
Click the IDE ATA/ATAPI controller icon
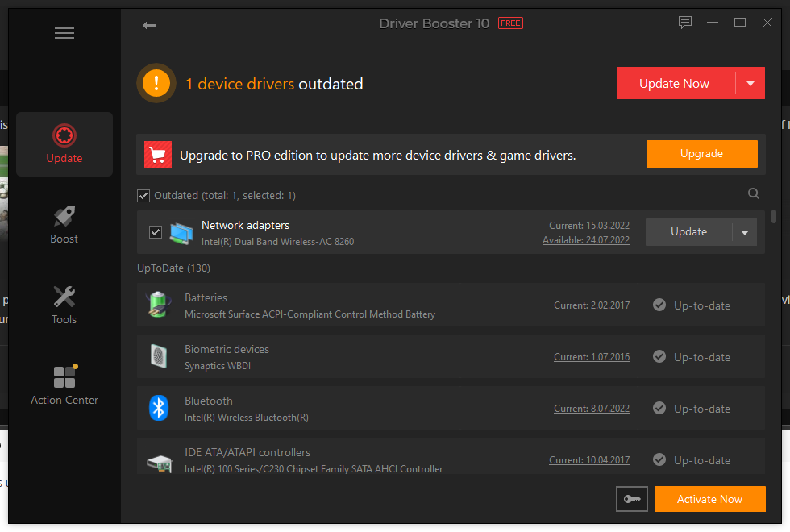click(x=160, y=463)
